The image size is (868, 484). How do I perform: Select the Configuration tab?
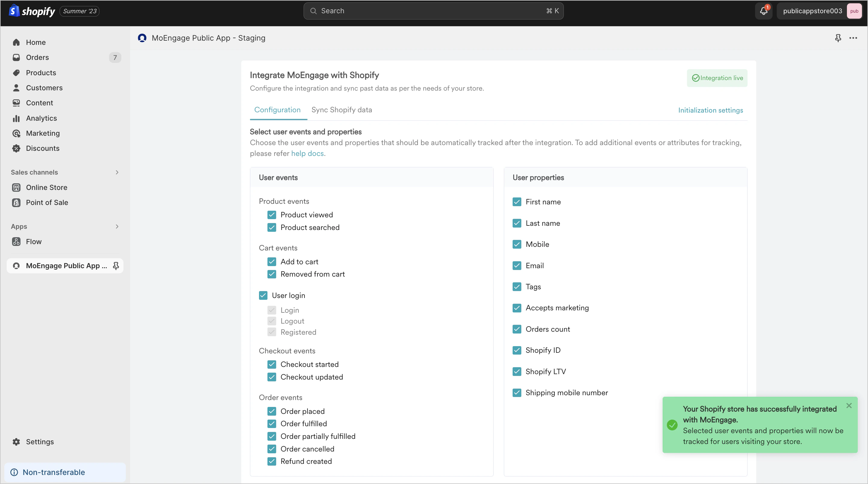pyautogui.click(x=277, y=110)
